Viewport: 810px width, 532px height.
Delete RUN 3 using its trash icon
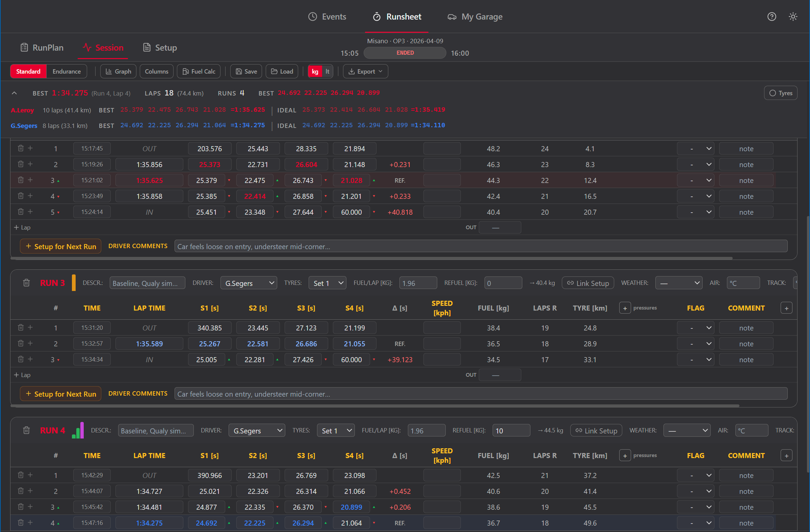tap(26, 283)
